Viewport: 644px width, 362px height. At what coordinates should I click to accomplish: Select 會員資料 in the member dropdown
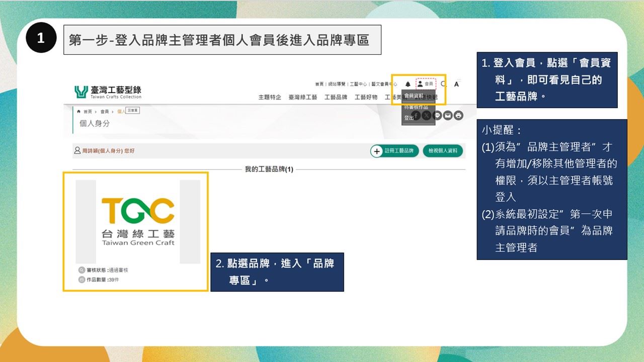tap(413, 96)
